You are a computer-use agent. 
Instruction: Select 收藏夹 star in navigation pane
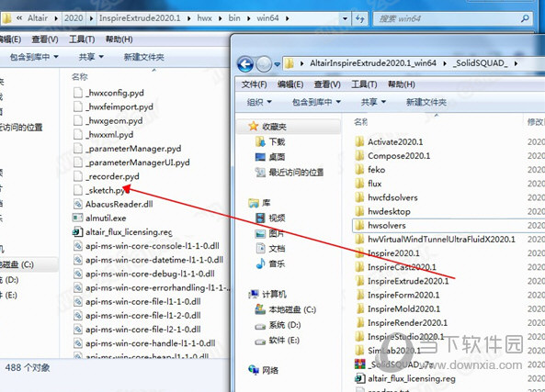point(254,126)
